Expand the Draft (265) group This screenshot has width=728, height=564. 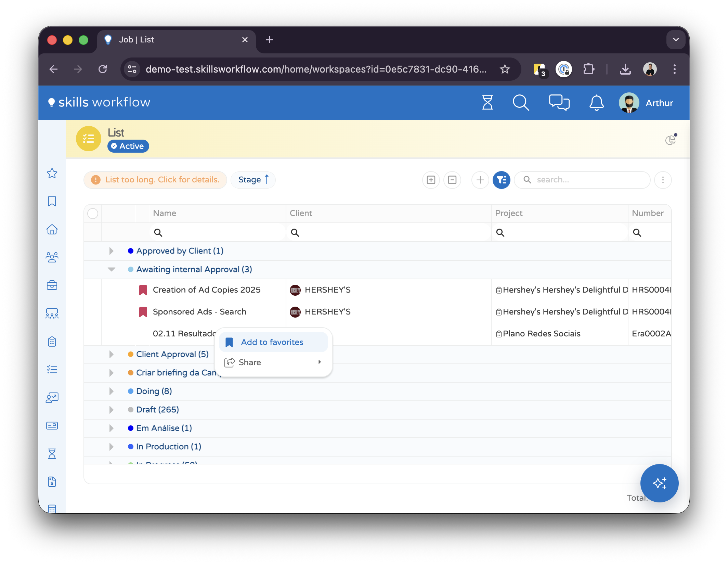click(112, 410)
